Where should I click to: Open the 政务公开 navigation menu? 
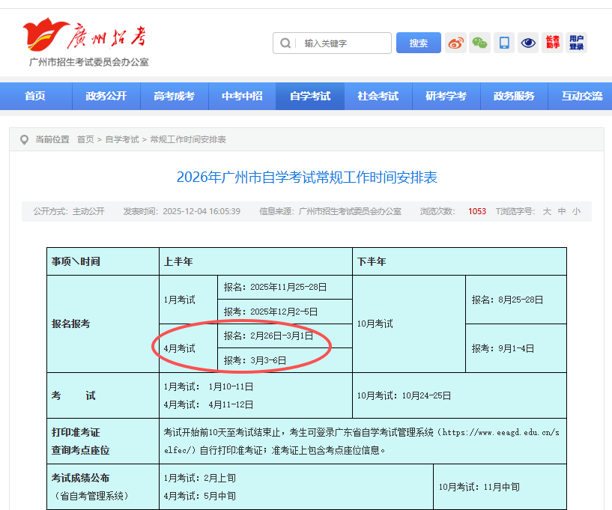pos(106,96)
